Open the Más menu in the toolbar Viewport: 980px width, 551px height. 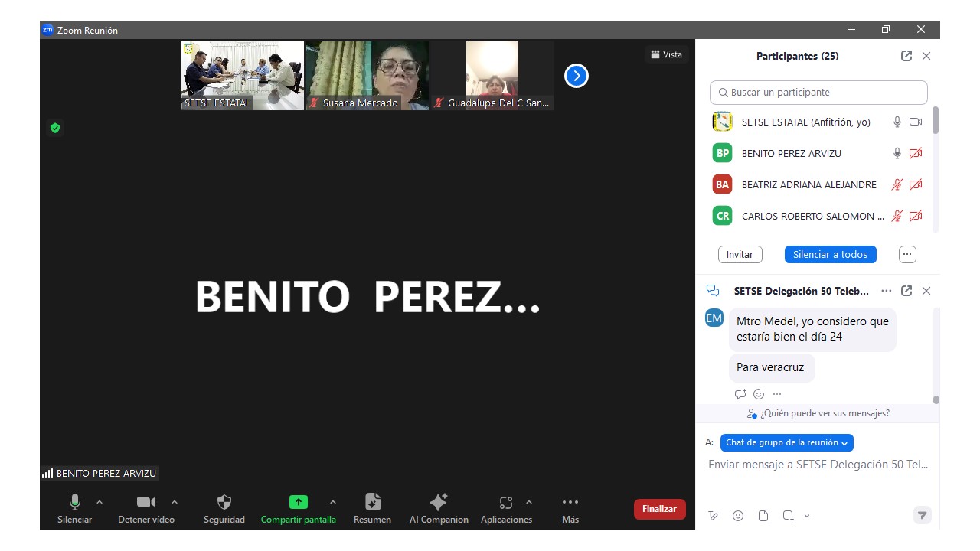click(570, 503)
